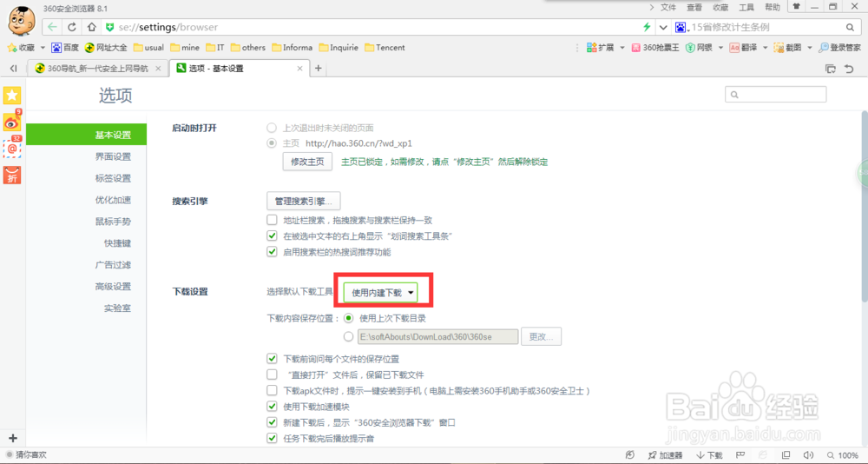Open the 使用内建下载 dropdown
Image resolution: width=868 pixels, height=464 pixels.
pos(380,293)
